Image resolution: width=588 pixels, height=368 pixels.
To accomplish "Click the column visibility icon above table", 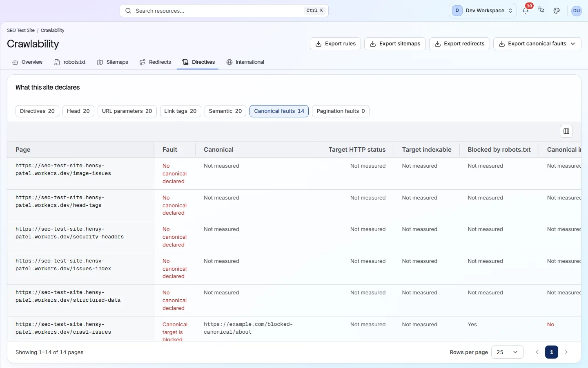I will (x=566, y=131).
